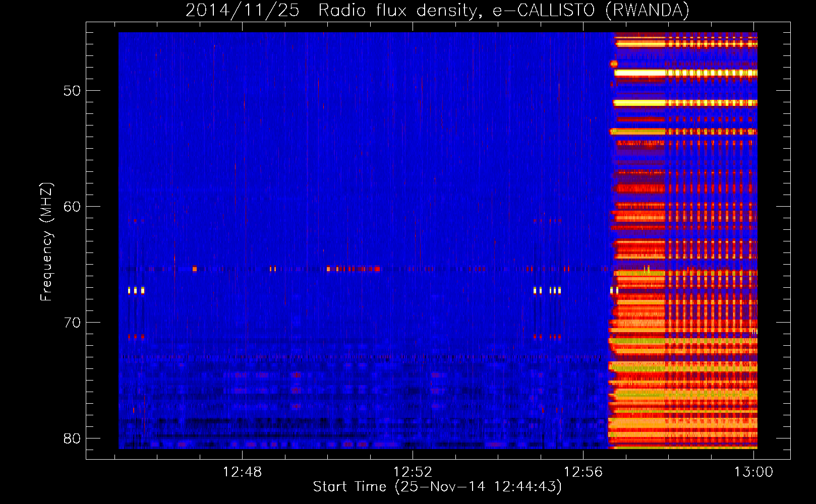Select the 'Frequency (MHZ)' y-axis label
816x504 pixels.
pyautogui.click(x=46, y=242)
